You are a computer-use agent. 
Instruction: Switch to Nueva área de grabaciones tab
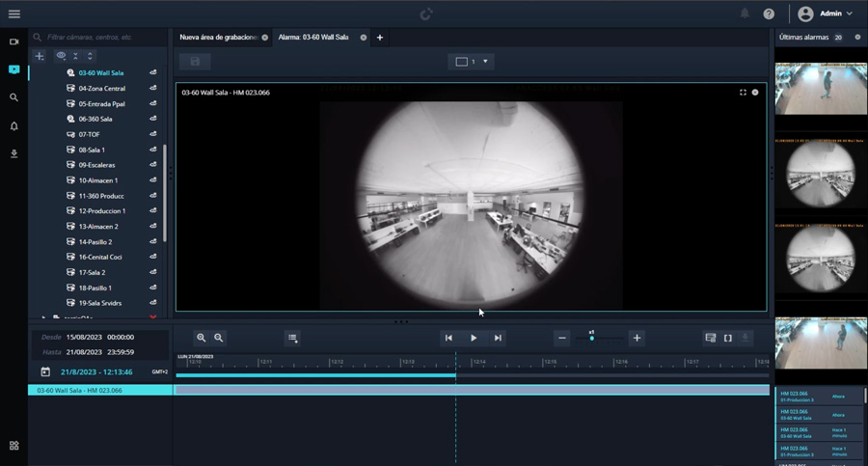218,38
